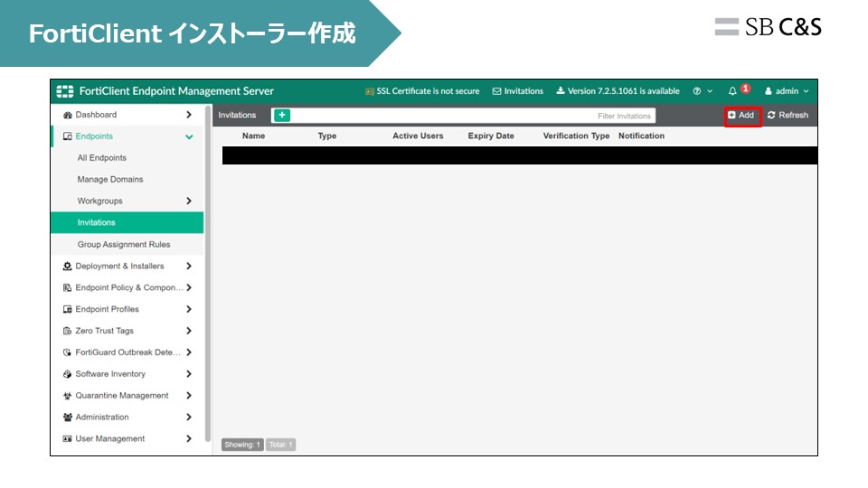
Task: Expand Zero Trust Tags chevron
Action: 189,331
